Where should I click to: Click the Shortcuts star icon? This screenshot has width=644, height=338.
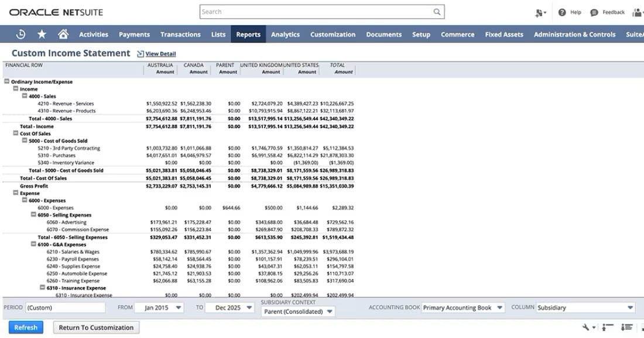pyautogui.click(x=42, y=35)
